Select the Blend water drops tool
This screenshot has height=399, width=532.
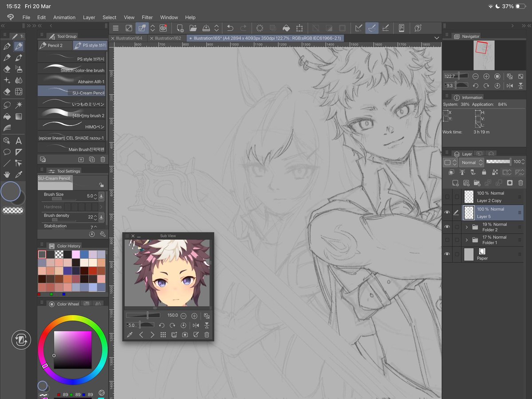click(x=19, y=80)
